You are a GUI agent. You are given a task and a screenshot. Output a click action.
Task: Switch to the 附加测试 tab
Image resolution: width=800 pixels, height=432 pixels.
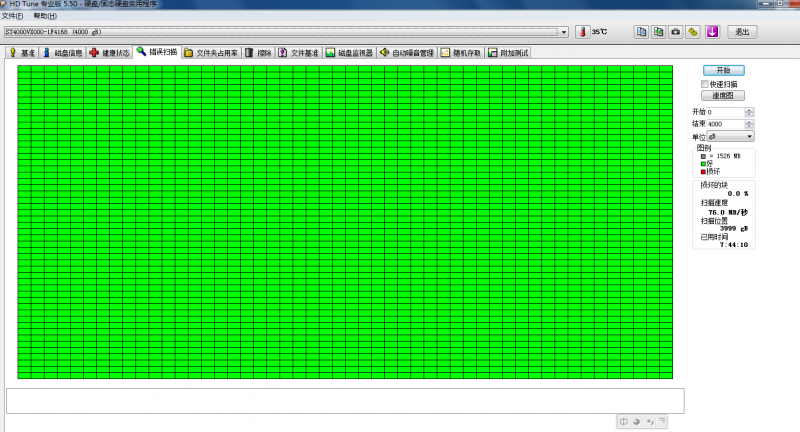(x=508, y=53)
